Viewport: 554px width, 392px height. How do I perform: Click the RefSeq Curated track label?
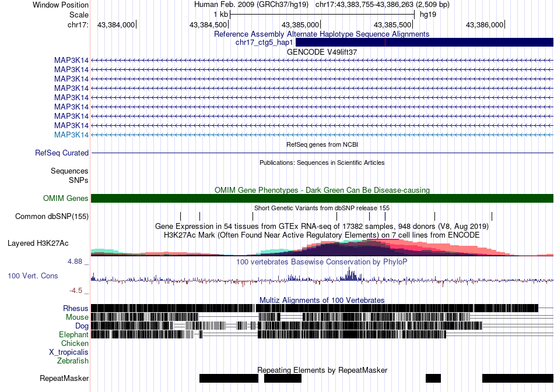click(x=62, y=153)
